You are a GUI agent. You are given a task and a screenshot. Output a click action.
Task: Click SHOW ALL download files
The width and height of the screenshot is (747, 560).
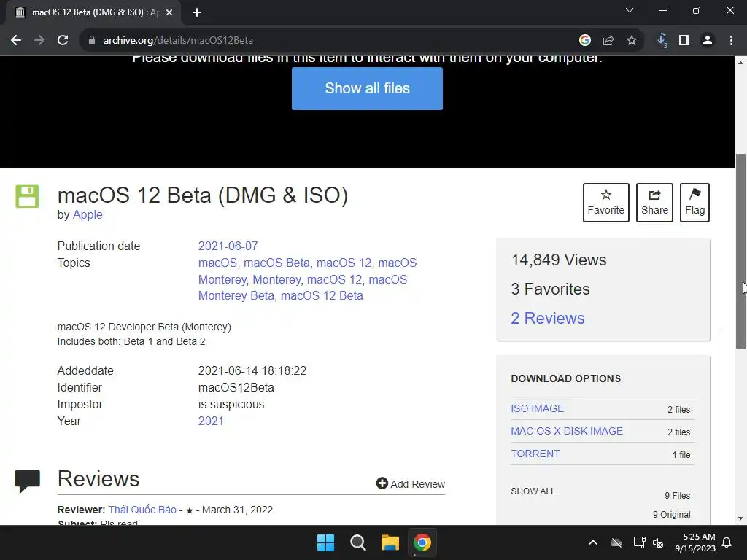(533, 491)
